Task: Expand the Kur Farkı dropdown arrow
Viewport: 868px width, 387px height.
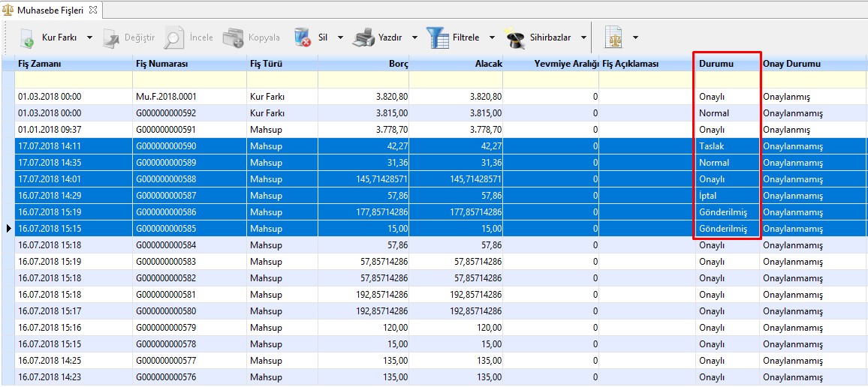Action: click(x=89, y=37)
